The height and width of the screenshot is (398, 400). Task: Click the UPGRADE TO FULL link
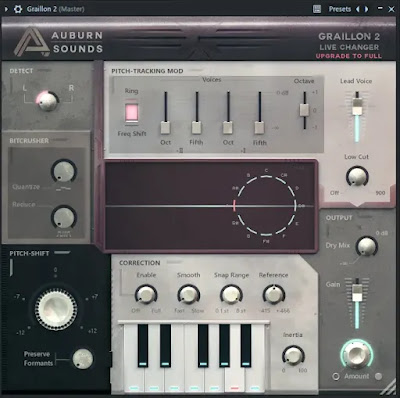click(349, 56)
